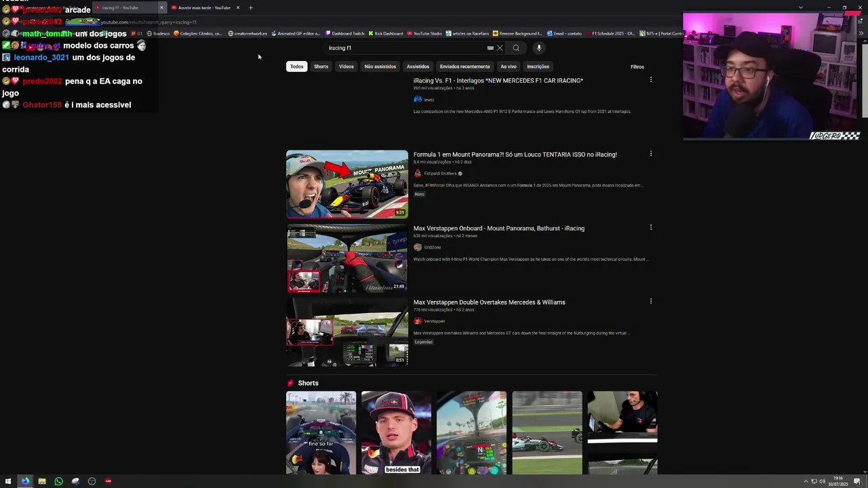
Task: Go to GridZone channel name
Action: [433, 247]
